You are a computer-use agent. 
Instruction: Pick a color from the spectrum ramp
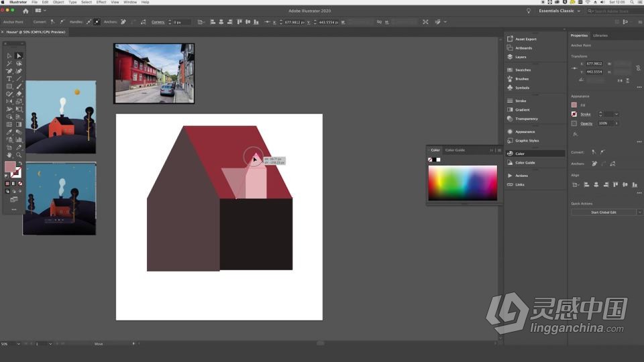[x=462, y=183]
